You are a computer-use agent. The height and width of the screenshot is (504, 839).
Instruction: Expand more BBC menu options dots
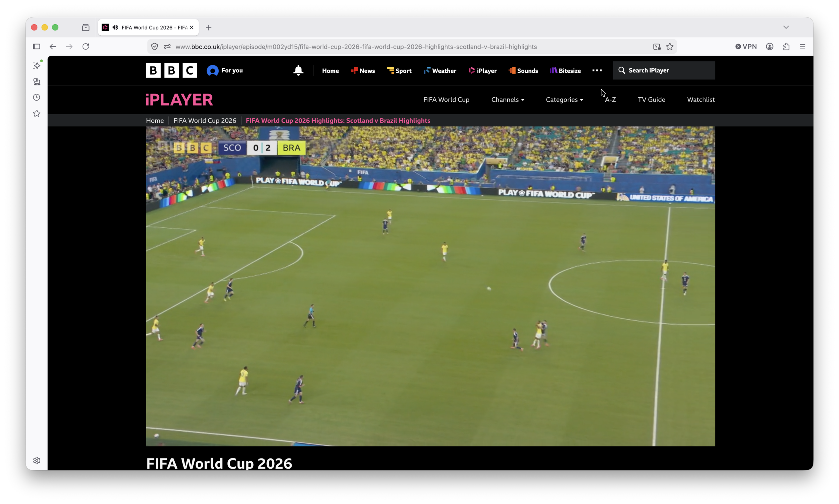(x=597, y=70)
